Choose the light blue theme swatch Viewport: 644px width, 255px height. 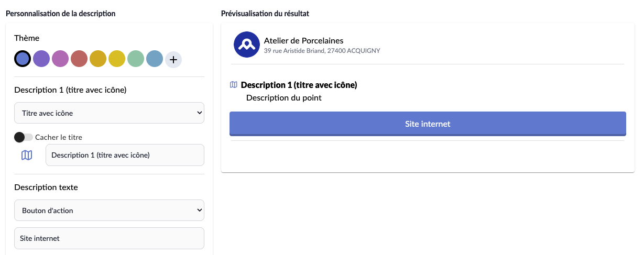[155, 59]
